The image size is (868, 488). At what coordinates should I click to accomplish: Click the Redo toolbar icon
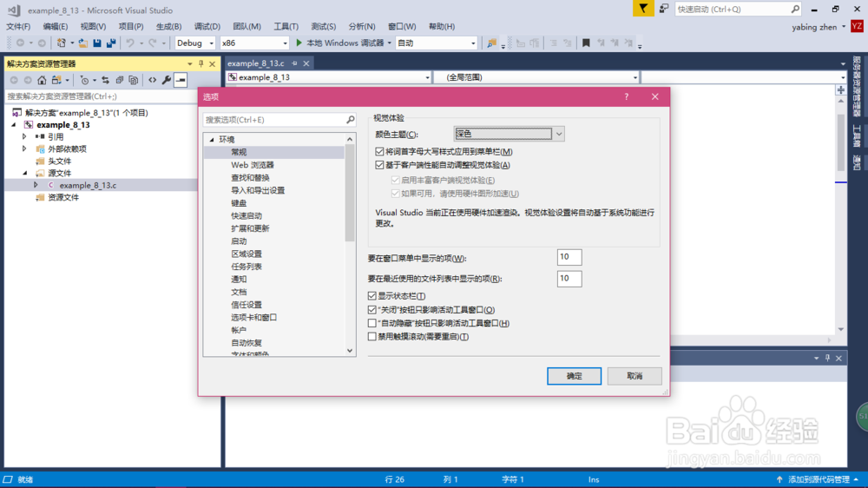[x=153, y=43]
